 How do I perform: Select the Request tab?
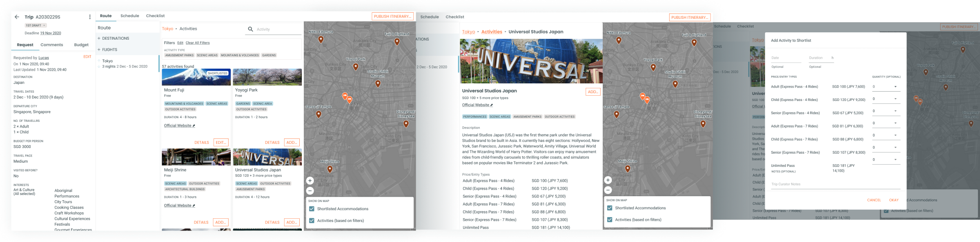point(25,45)
